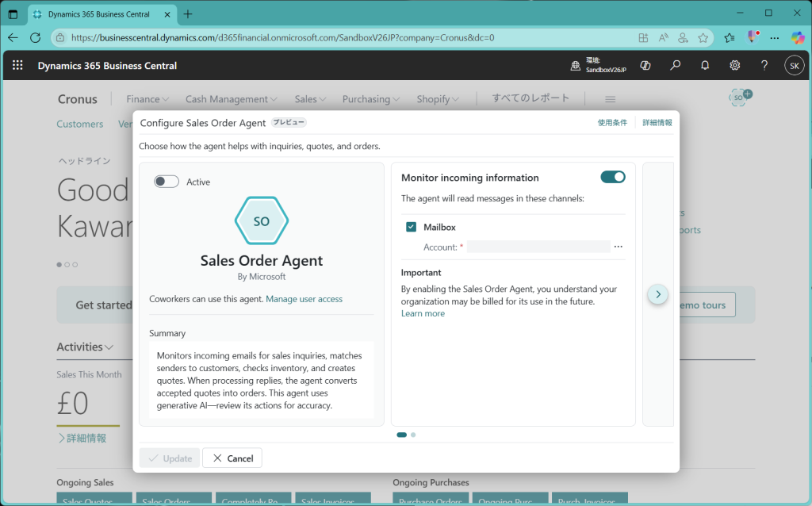
Task: Open the settings gear in Business Central header
Action: 735,65
